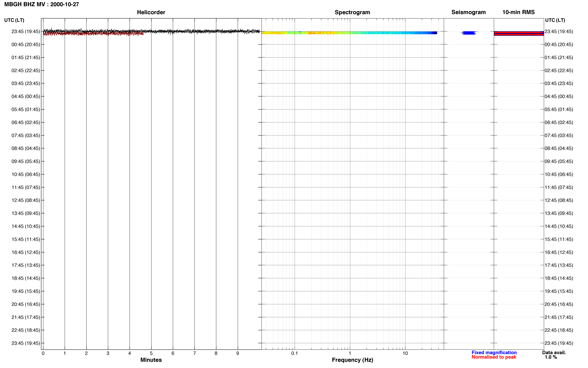This screenshot has width=588, height=368.
Task: Click right time label '21:45 (17:45)'
Action: [559, 317]
